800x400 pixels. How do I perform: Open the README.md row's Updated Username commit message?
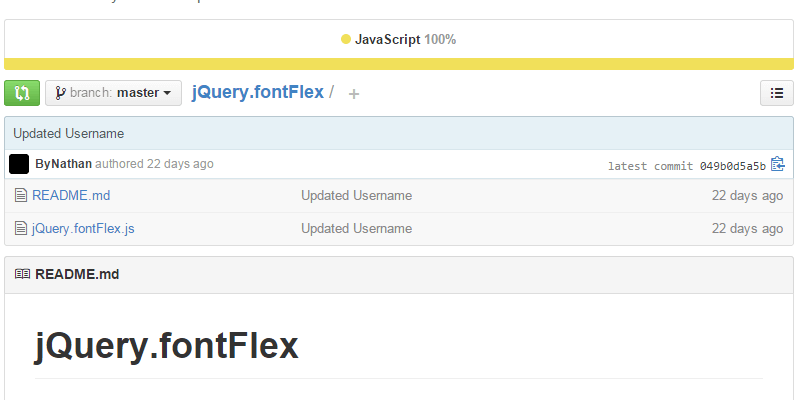point(356,196)
